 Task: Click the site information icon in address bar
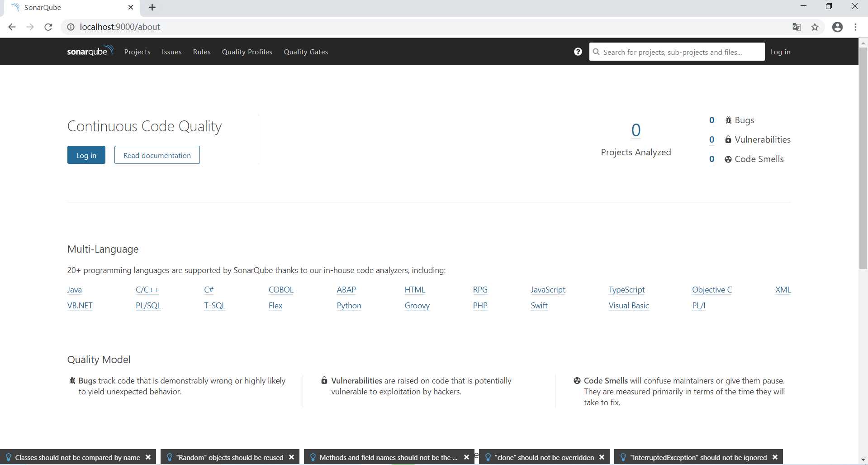click(x=71, y=27)
